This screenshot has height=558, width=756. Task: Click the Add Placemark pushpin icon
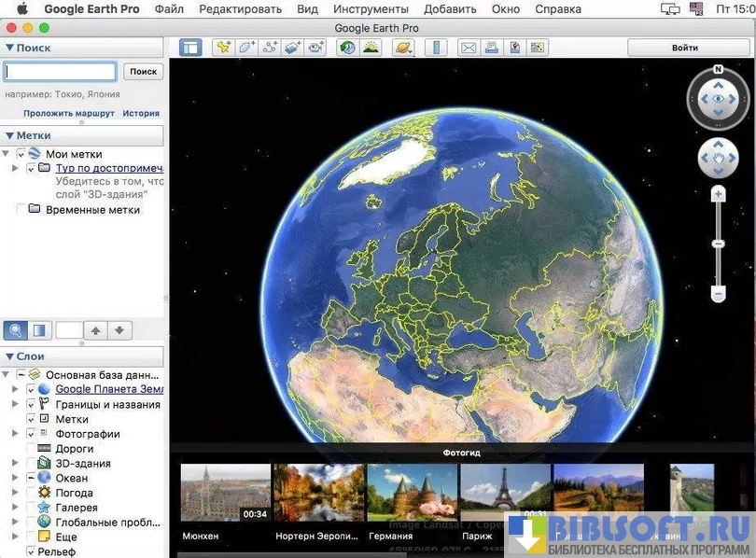[223, 48]
